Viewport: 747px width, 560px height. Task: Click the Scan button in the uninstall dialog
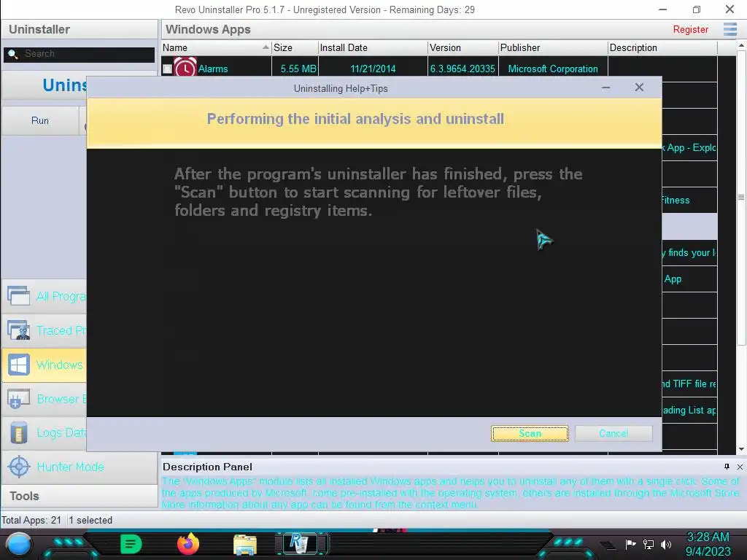[x=530, y=433]
